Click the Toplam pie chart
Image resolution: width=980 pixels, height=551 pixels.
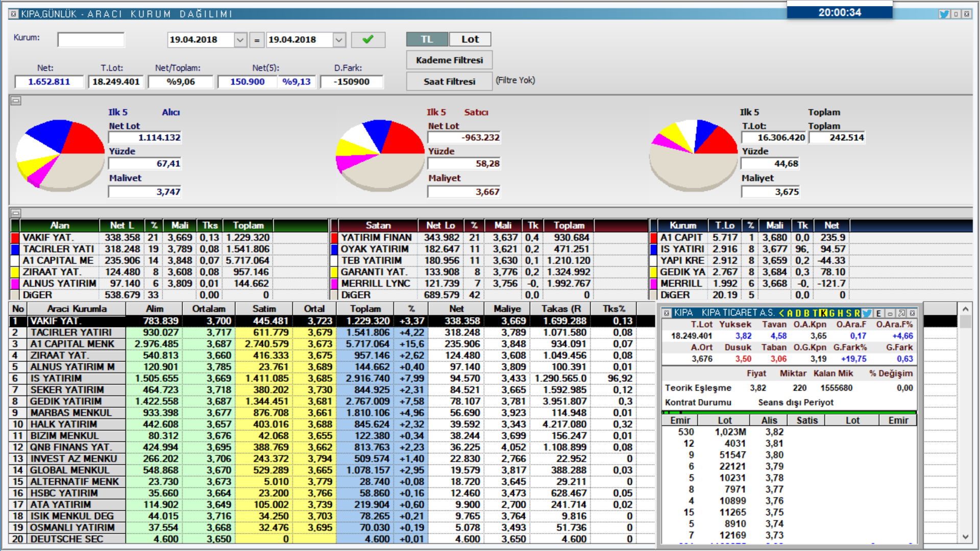(694, 156)
